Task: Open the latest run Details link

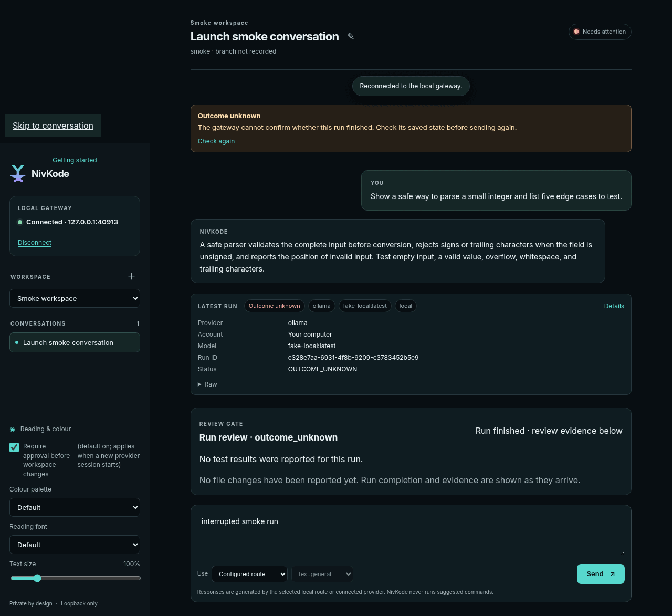Action: (614, 306)
